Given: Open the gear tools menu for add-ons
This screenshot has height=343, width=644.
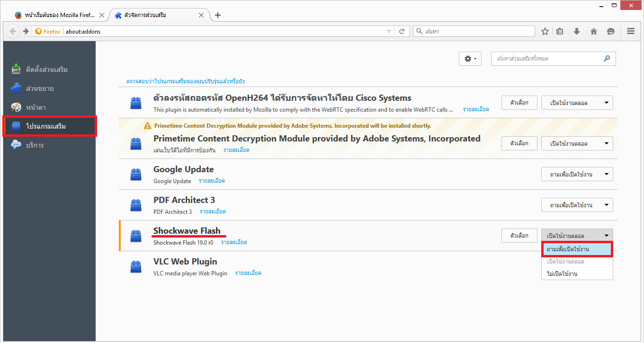Looking at the screenshot, I should pyautogui.click(x=470, y=59).
